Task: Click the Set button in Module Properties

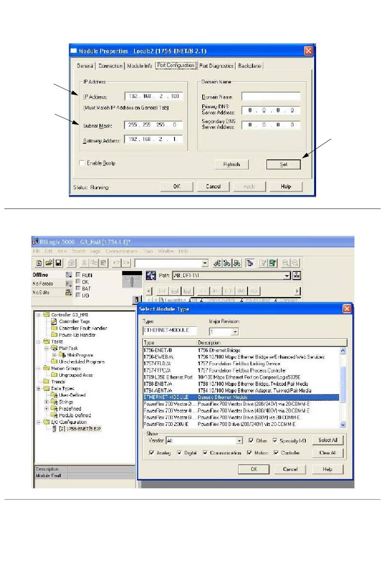Action: coord(283,164)
